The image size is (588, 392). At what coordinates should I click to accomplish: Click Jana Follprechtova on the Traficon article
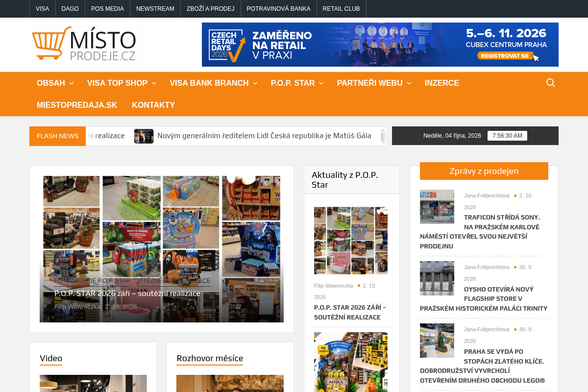[x=487, y=196]
